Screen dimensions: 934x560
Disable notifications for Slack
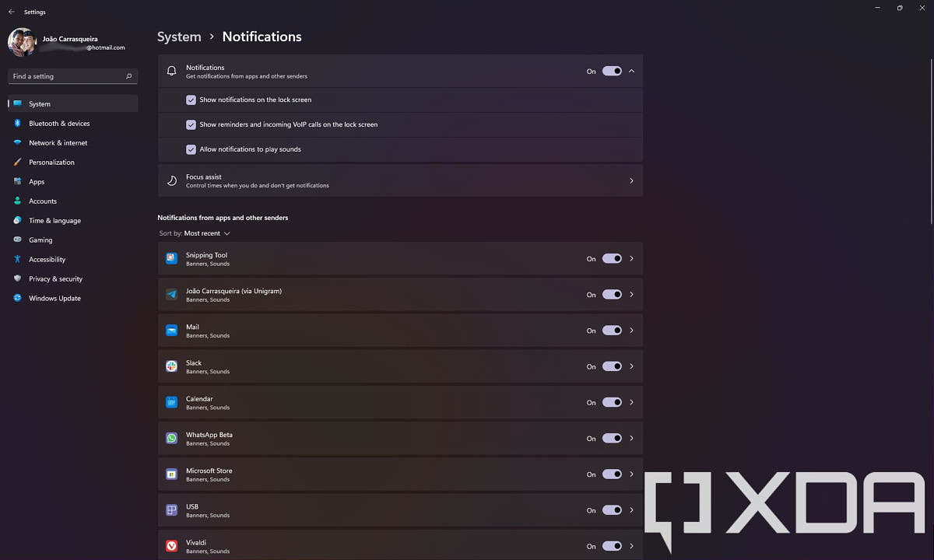point(612,366)
